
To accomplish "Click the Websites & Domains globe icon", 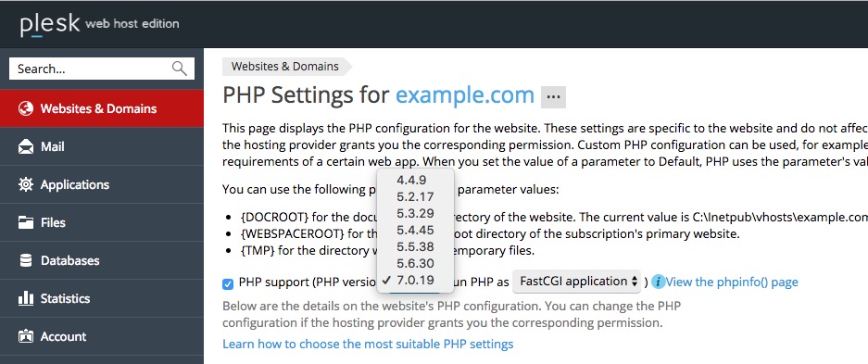I will (x=25, y=108).
